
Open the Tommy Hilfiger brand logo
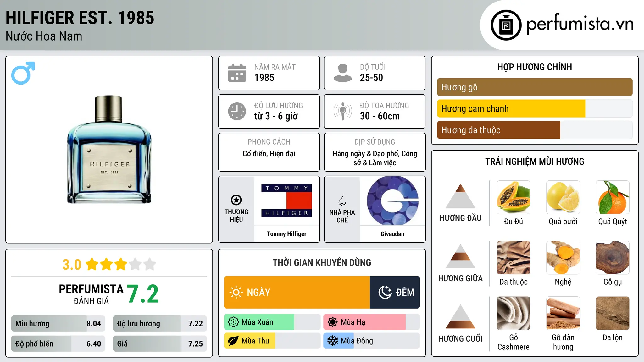click(286, 200)
